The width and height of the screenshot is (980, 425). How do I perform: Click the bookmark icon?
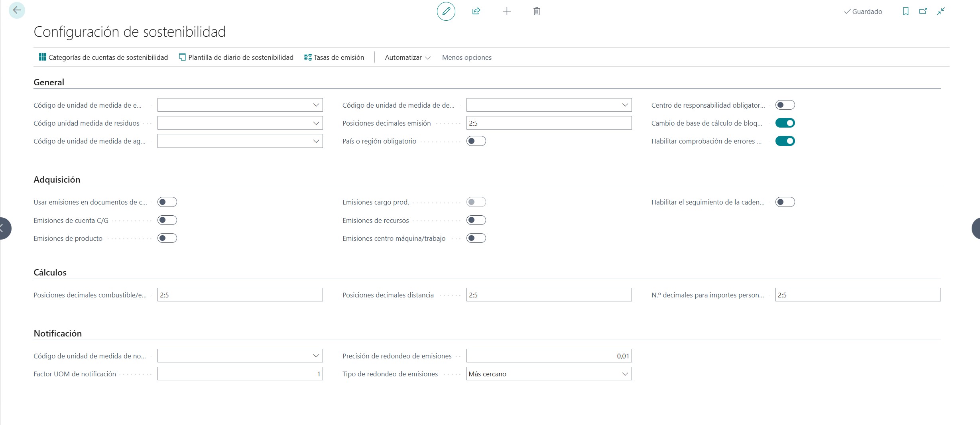(905, 11)
